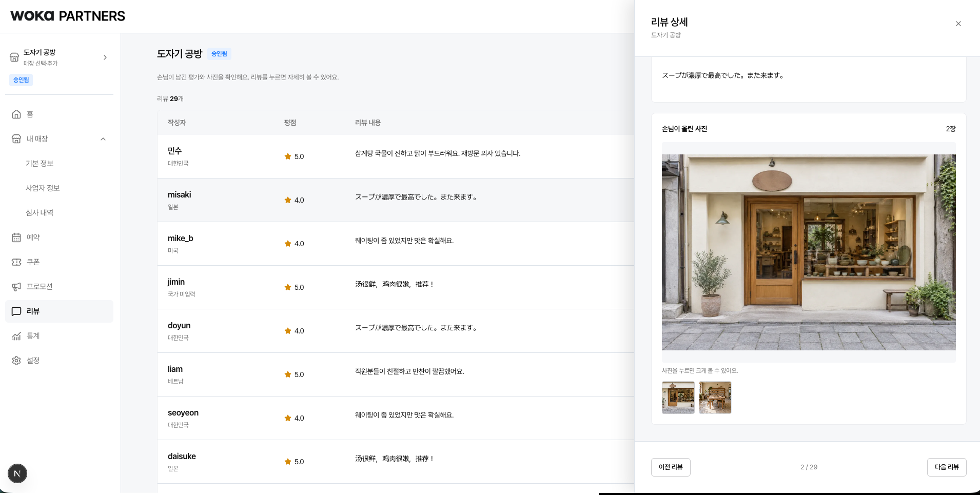Screen dimensions: 980x495
Task: Click 민수's review text about 삼계탕
Action: [x=438, y=153]
